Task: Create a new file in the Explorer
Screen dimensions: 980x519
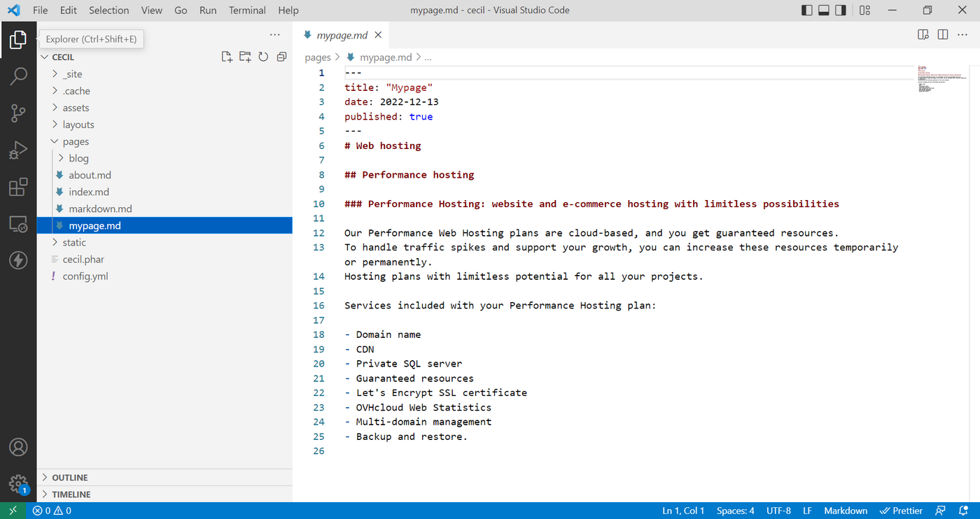Action: coord(226,56)
